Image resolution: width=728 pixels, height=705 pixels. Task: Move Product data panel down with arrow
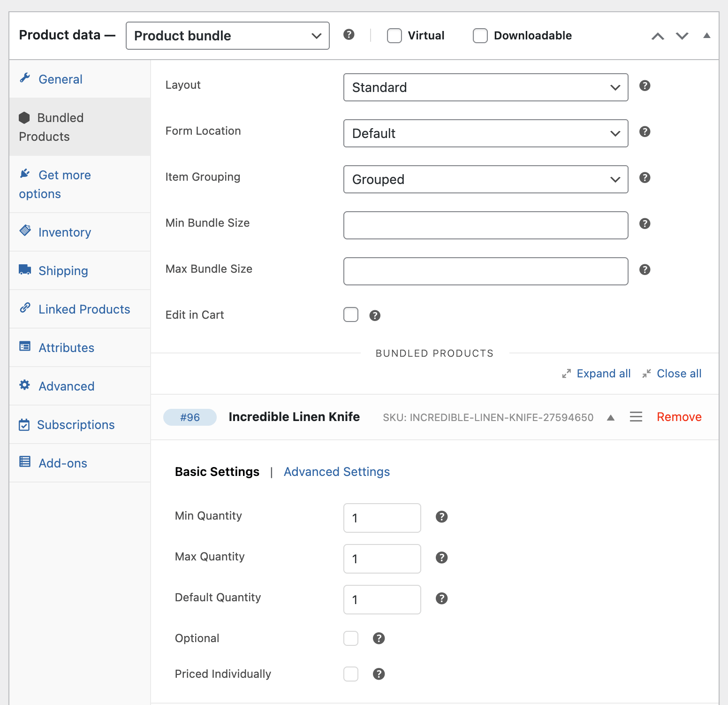[x=682, y=36]
